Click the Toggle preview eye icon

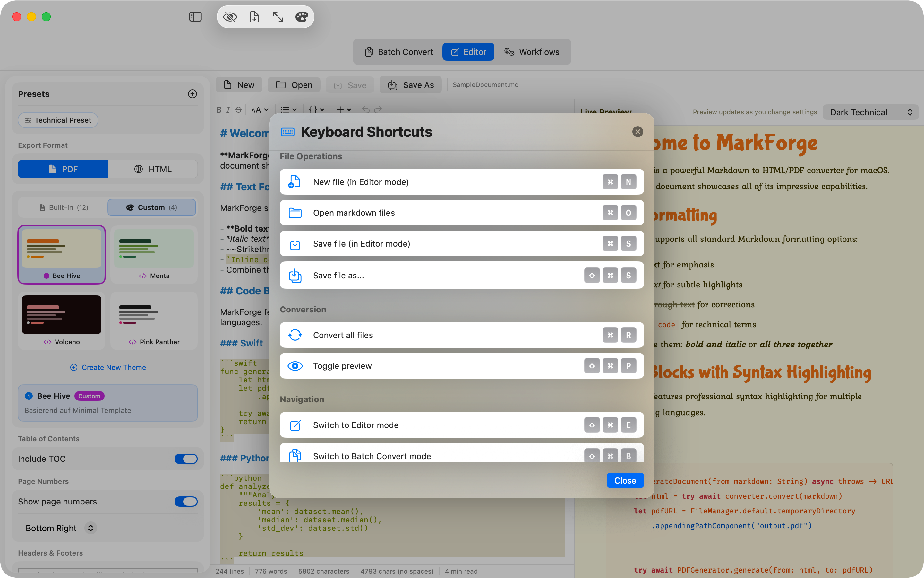[x=295, y=366]
